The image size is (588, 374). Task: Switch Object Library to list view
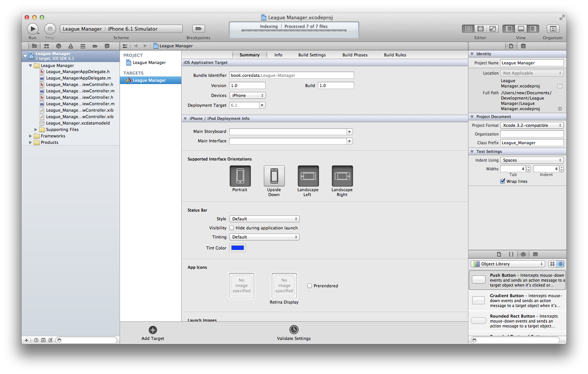[x=560, y=264]
